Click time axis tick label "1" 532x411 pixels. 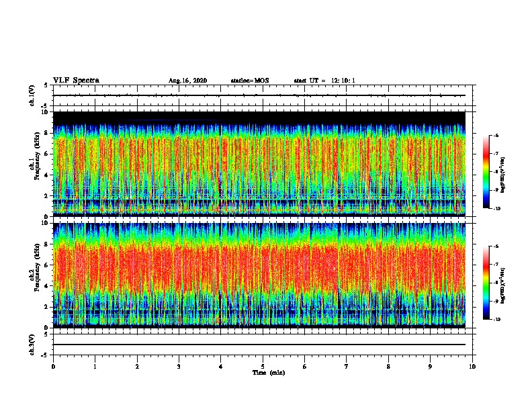(x=95, y=366)
